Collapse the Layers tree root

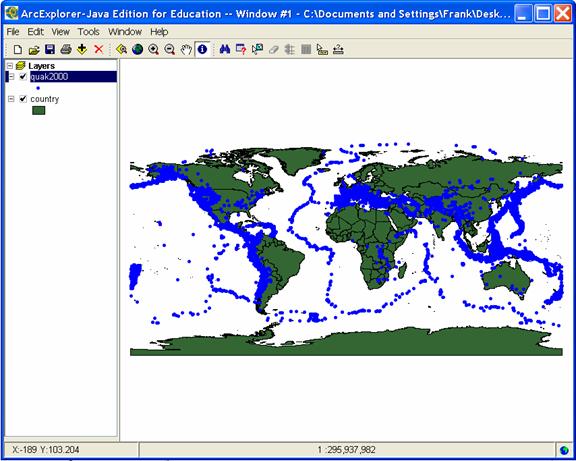click(10, 66)
